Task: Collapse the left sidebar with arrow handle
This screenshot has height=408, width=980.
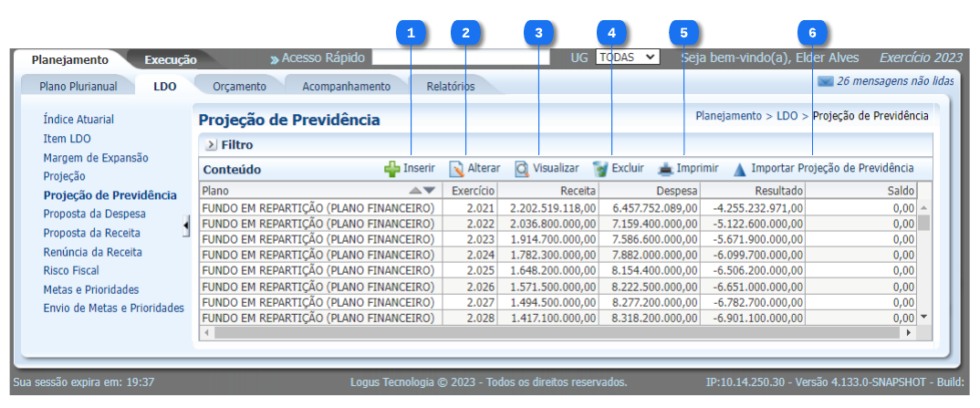Action: coord(186,225)
